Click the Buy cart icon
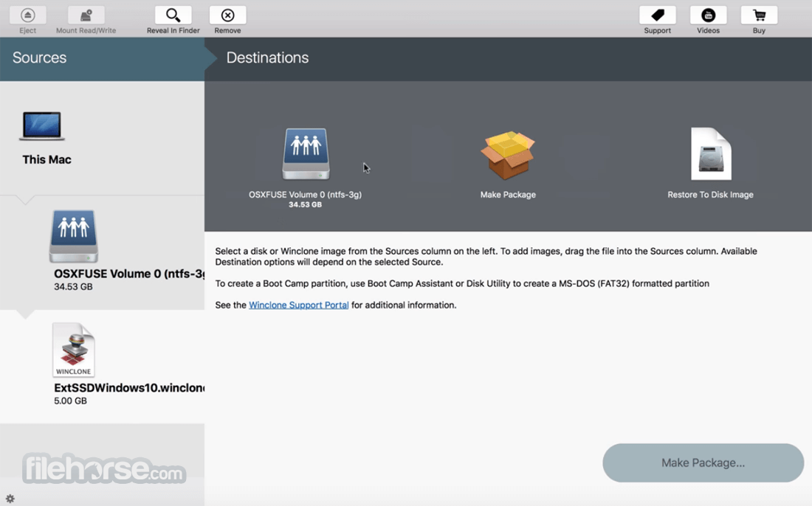This screenshot has height=506, width=812. (x=759, y=15)
